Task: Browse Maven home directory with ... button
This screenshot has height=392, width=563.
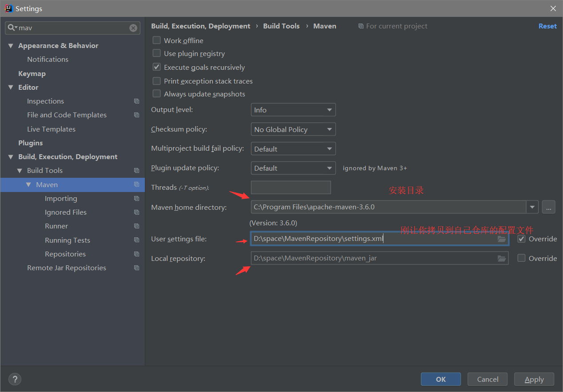Action: coord(548,207)
